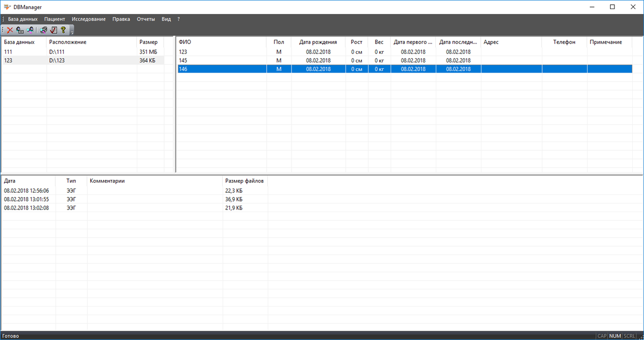Click the checklist icon with red checkmark
The width and height of the screenshot is (644, 340).
[x=53, y=30]
